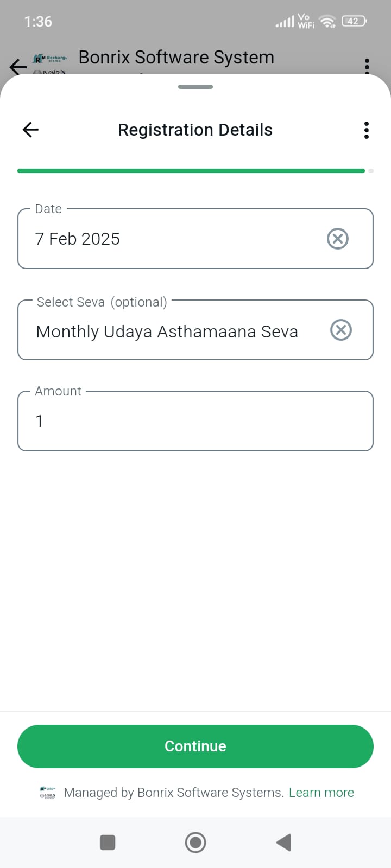Tap the Bonrix Software System title

click(x=176, y=58)
